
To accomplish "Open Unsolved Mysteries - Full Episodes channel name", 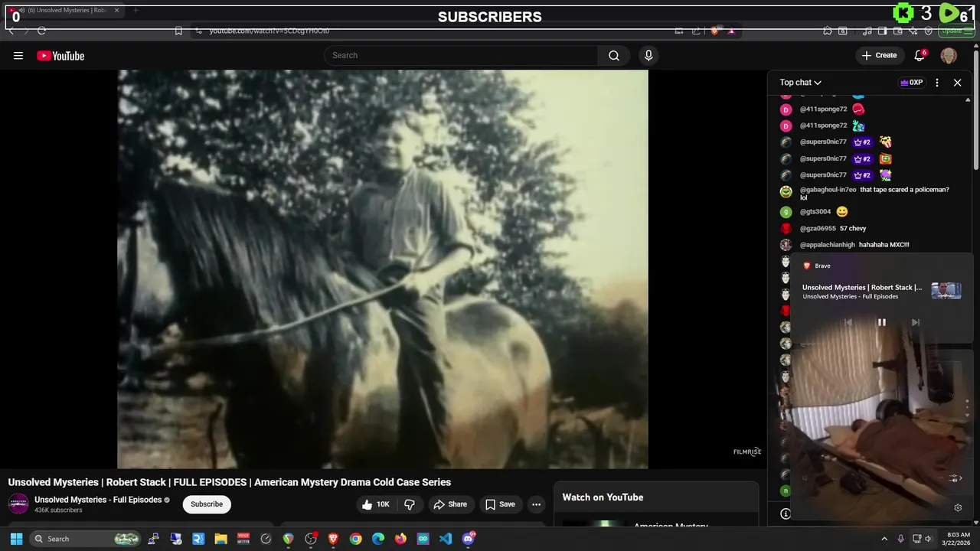I will 98,500.
